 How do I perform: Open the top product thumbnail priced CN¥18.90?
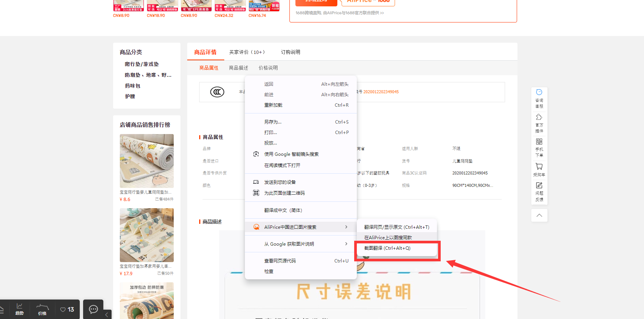pos(162,6)
